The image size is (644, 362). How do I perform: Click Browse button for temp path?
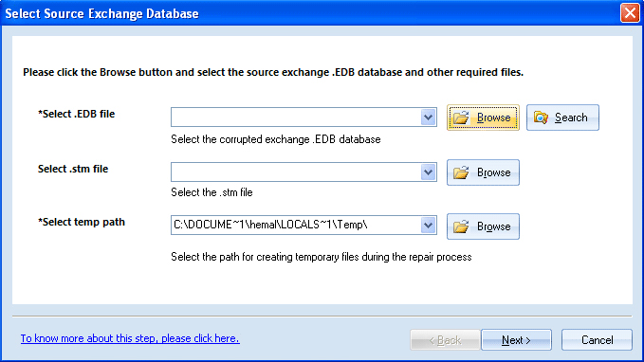pos(483,226)
